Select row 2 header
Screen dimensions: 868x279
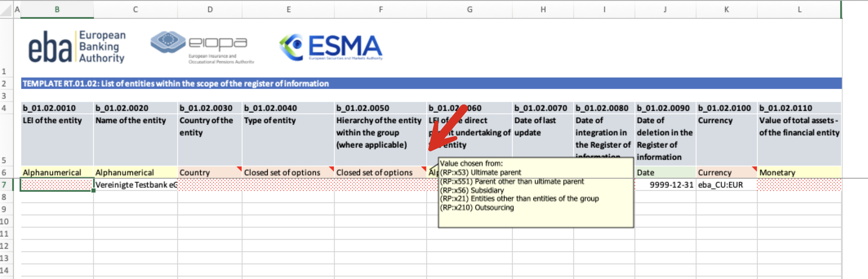(4, 84)
